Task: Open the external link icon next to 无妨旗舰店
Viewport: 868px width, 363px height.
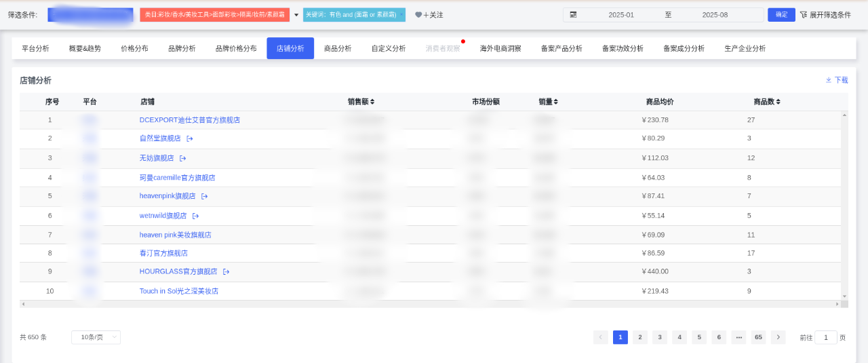Action: pyautogui.click(x=182, y=158)
